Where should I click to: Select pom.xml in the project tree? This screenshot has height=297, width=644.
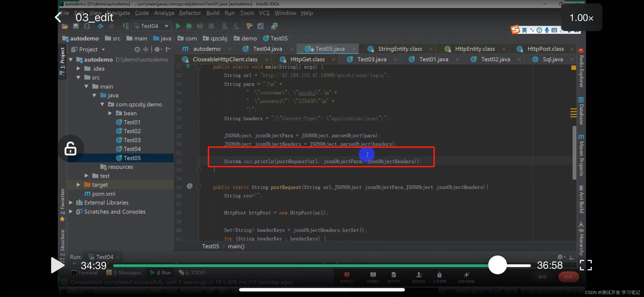point(100,194)
